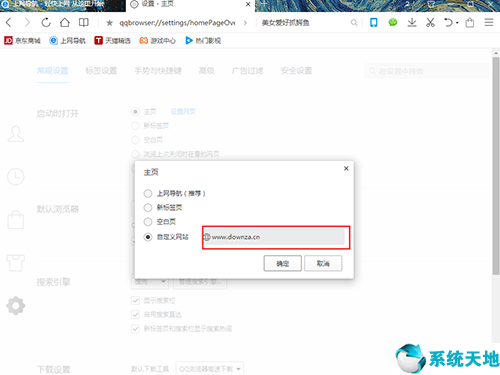Viewport: 500px width, 375px height.
Task: Click the search magnifier icon
Action: [x=354, y=23]
